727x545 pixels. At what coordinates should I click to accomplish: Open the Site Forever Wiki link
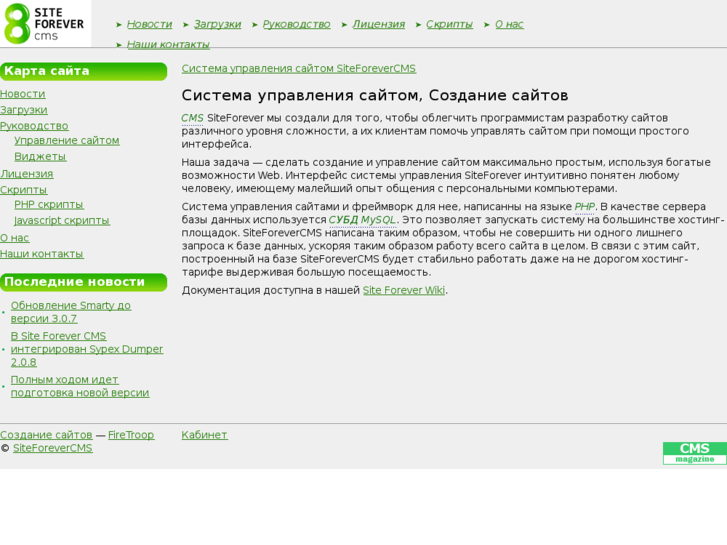404,290
